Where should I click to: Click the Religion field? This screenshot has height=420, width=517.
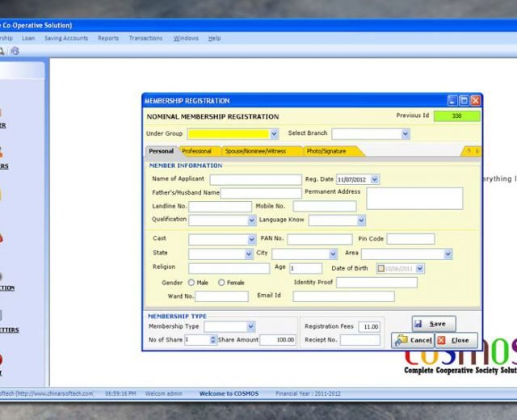229,268
